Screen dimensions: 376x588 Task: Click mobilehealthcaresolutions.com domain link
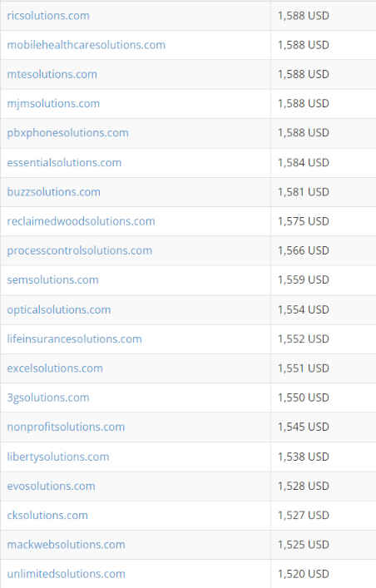(86, 45)
